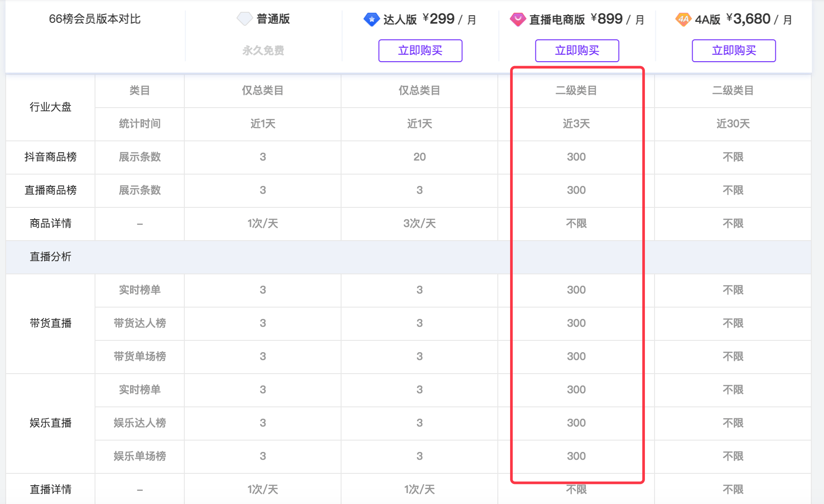The image size is (824, 504).
Task: Click the 近30天 cell in 4A版 column
Action: (x=733, y=124)
